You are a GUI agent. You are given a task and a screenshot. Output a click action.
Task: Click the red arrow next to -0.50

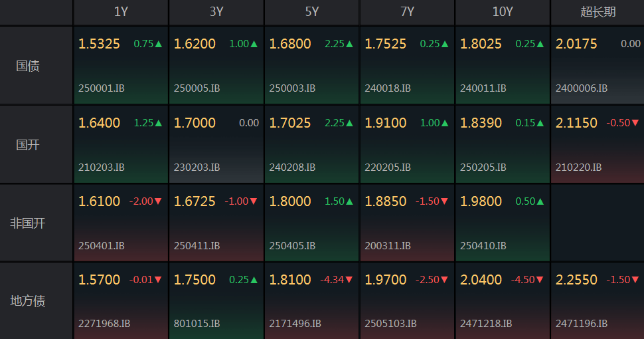635,122
